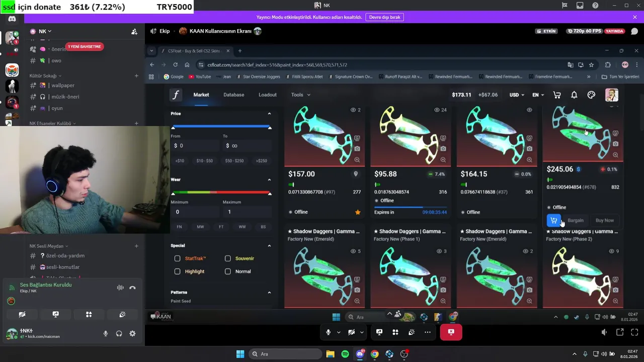
Task: Enter fullscreen for the stream
Action: tap(634, 332)
